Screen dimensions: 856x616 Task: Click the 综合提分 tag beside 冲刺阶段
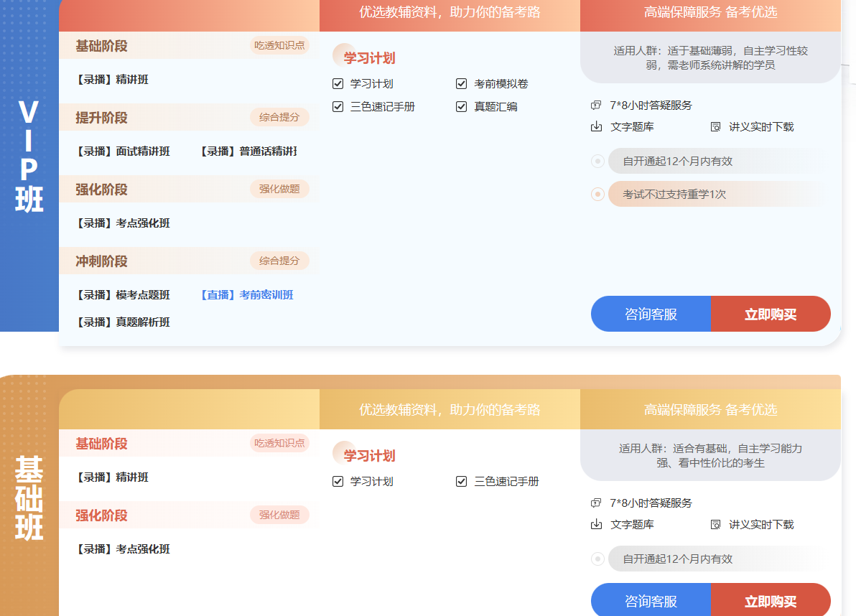279,261
